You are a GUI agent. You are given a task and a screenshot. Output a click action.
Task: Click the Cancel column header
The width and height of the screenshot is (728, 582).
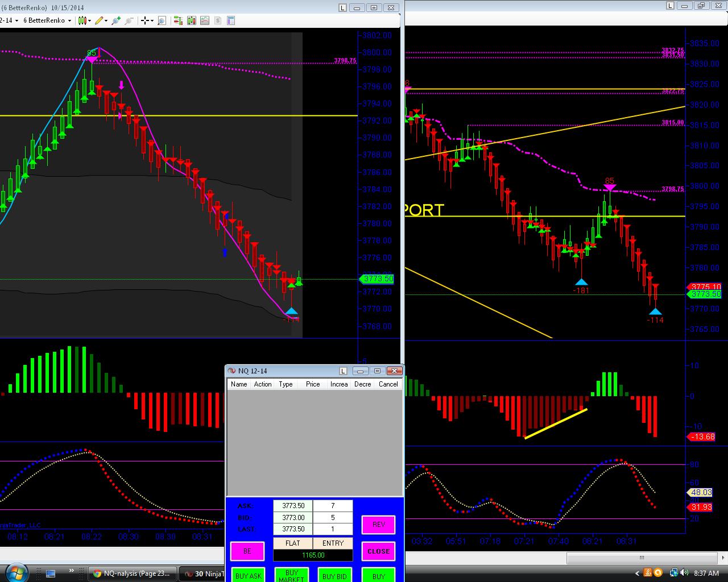point(388,384)
